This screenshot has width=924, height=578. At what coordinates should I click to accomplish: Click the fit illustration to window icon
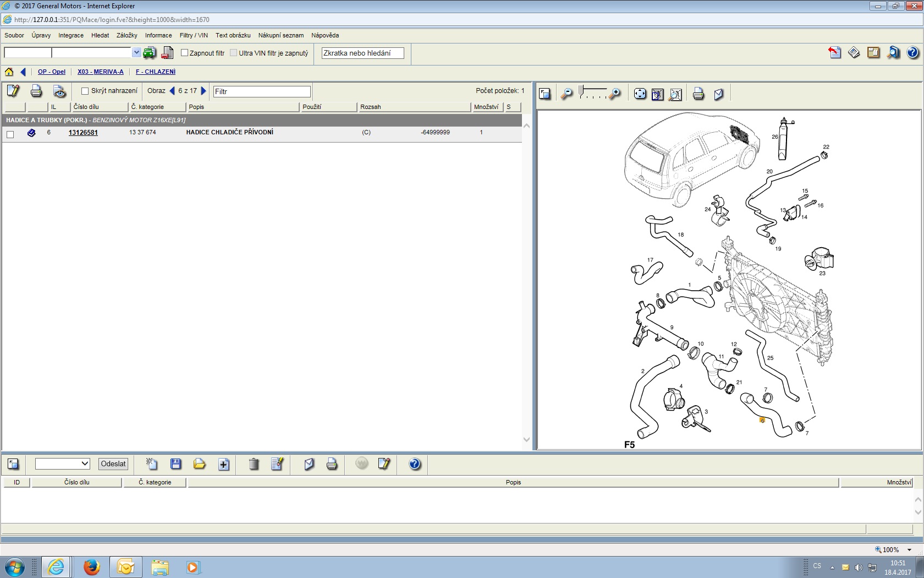(x=658, y=94)
